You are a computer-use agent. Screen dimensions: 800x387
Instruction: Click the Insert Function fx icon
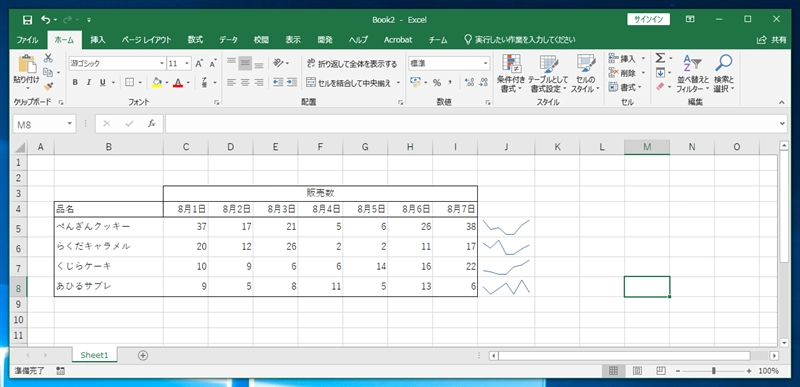(x=152, y=123)
